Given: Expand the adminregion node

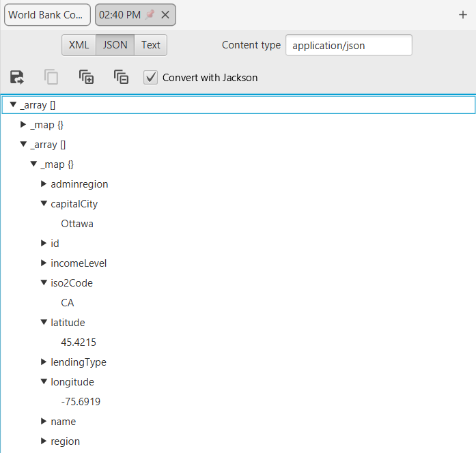Looking at the screenshot, I should pos(44,184).
